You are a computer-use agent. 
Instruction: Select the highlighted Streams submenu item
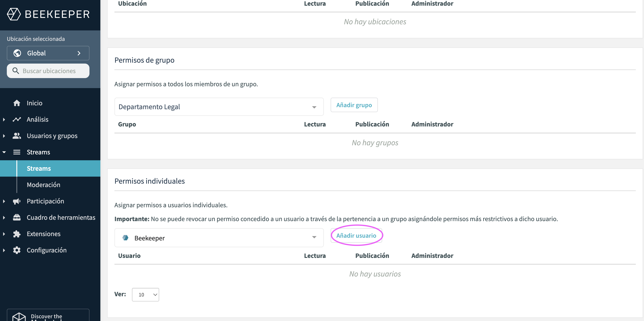point(50,168)
